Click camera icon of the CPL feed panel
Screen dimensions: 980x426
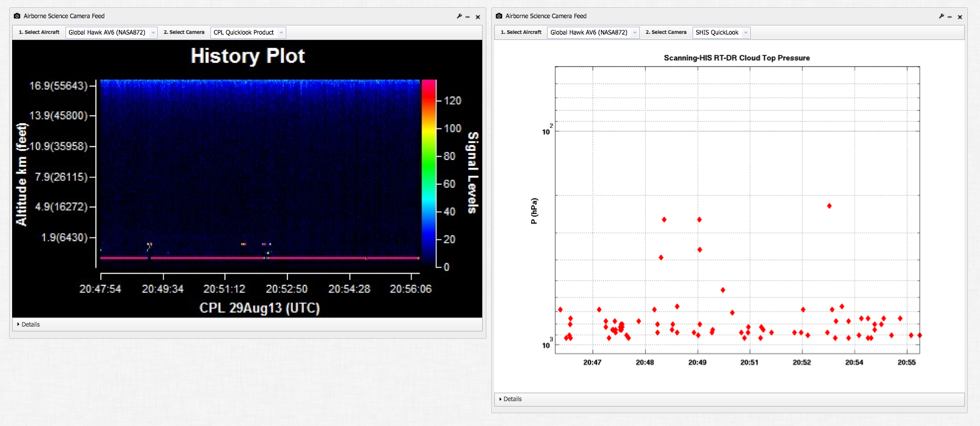(17, 16)
